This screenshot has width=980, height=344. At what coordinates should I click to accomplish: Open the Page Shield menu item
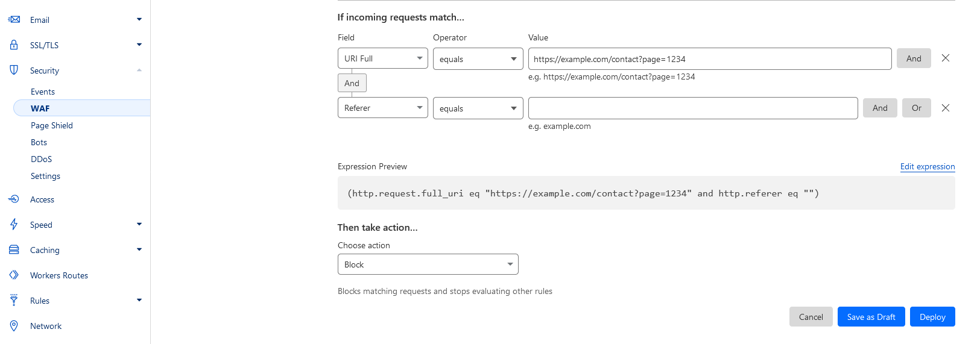(x=52, y=125)
